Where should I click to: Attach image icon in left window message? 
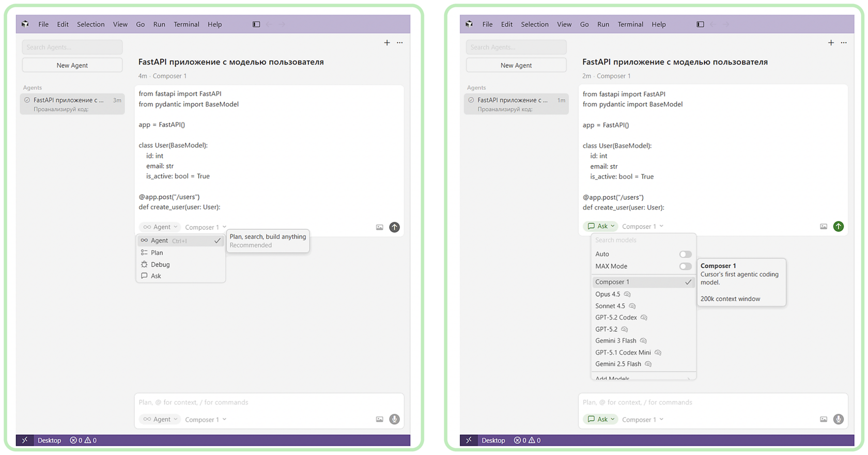380,227
